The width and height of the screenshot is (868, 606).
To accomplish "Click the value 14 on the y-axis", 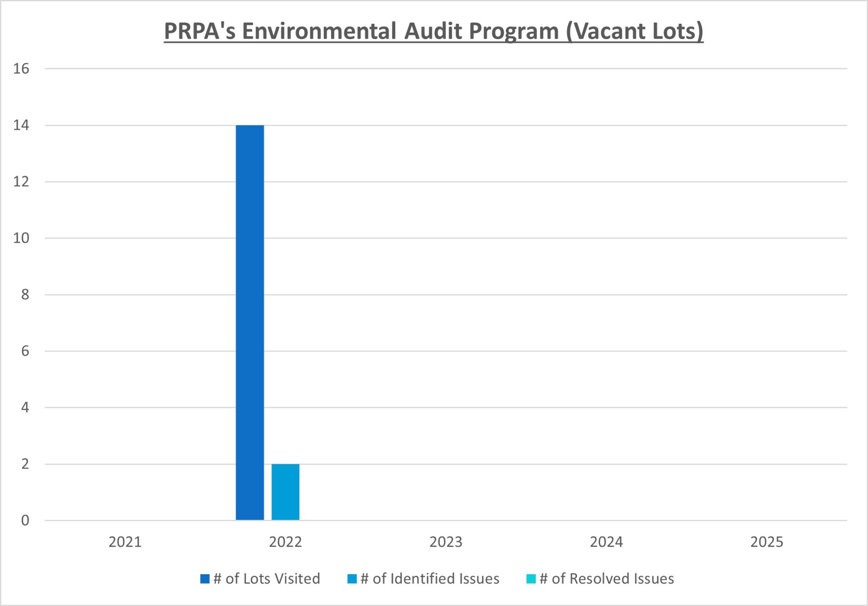I will (x=21, y=126).
